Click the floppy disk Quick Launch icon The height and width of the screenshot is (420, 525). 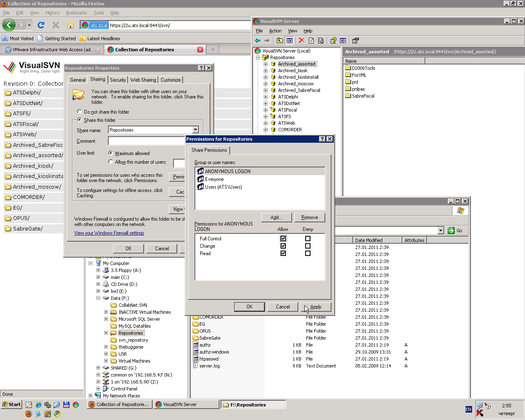[66, 405]
